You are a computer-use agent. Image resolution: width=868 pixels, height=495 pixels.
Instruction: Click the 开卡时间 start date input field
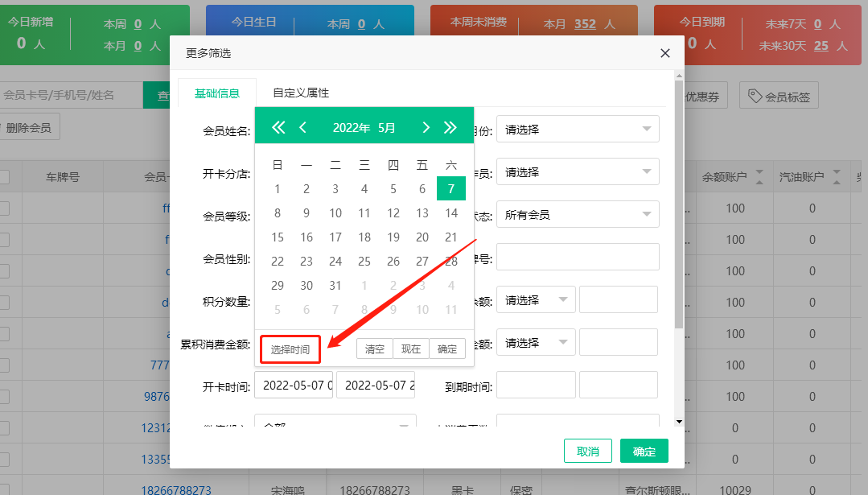[293, 385]
